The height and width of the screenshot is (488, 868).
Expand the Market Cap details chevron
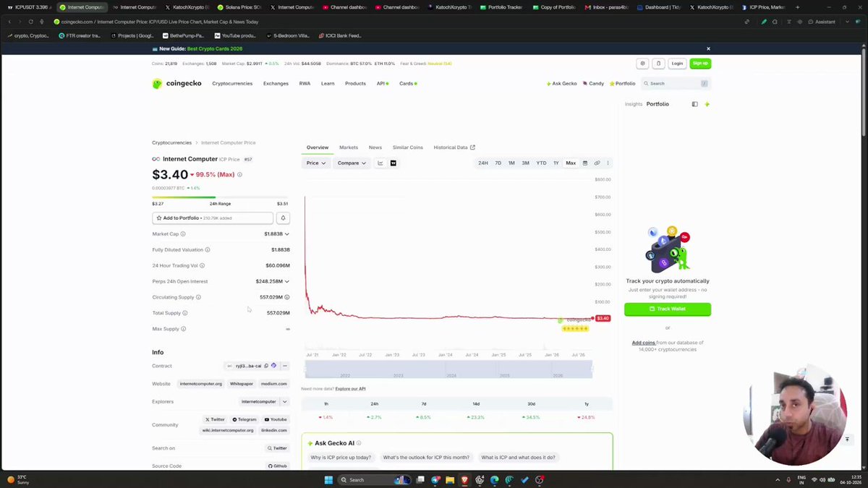(287, 234)
